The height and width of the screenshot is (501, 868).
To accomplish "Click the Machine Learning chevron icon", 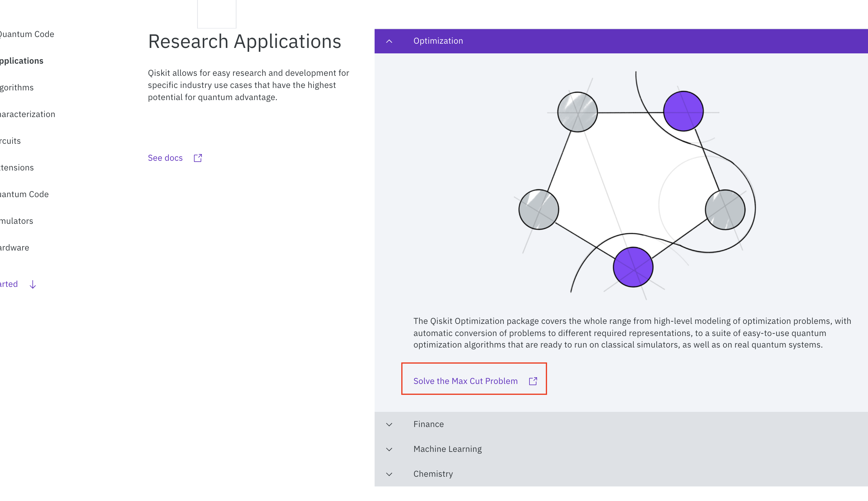I will pyautogui.click(x=389, y=449).
